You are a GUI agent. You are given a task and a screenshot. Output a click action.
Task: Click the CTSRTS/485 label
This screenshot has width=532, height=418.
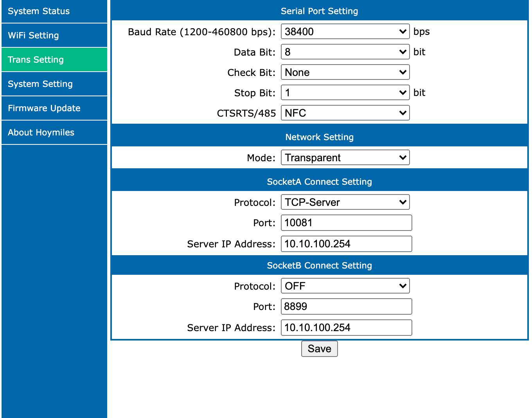(246, 113)
